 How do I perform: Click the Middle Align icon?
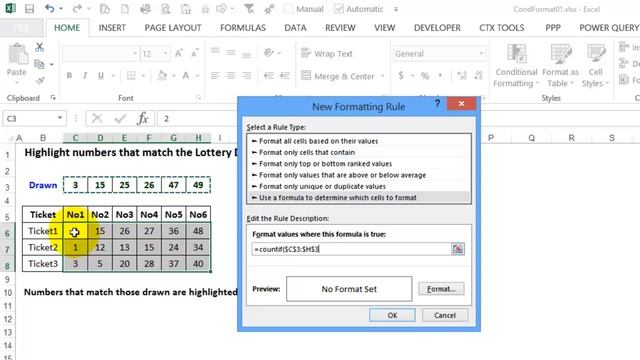click(x=231, y=52)
